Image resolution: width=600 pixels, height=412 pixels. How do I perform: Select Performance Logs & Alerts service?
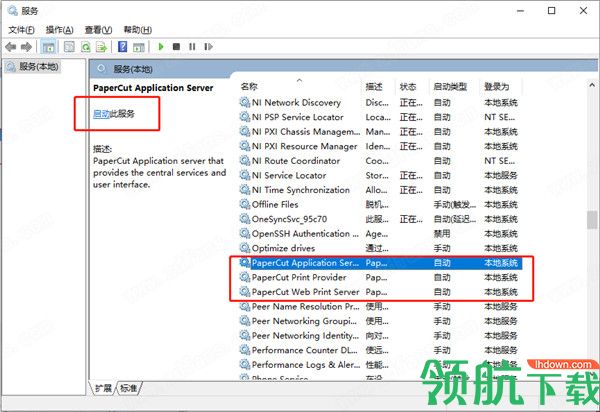(x=379, y=365)
